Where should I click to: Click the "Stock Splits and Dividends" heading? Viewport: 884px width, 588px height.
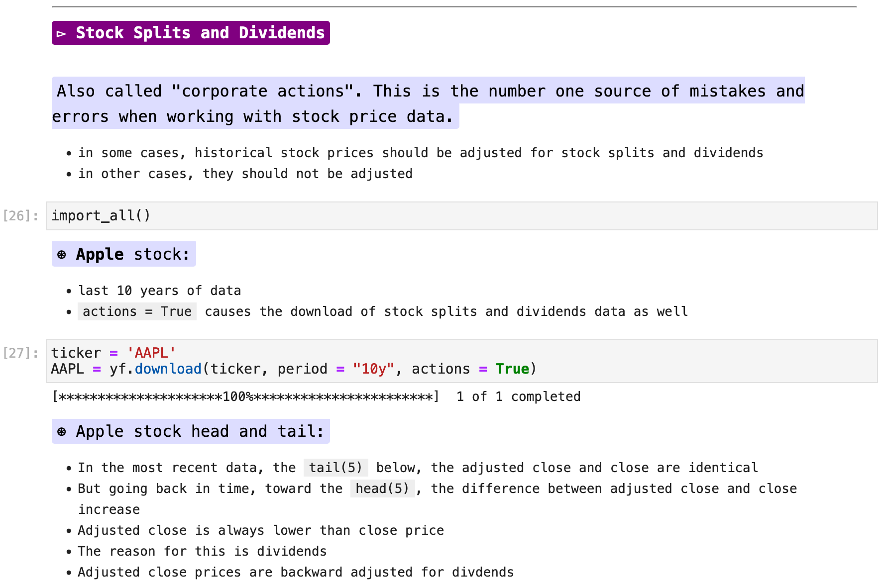click(191, 33)
